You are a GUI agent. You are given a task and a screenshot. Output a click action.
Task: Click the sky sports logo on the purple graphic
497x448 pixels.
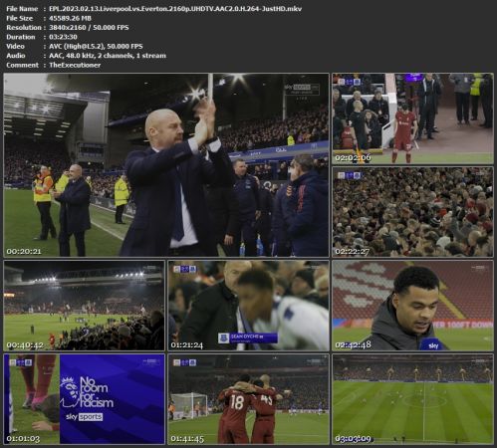(x=84, y=417)
